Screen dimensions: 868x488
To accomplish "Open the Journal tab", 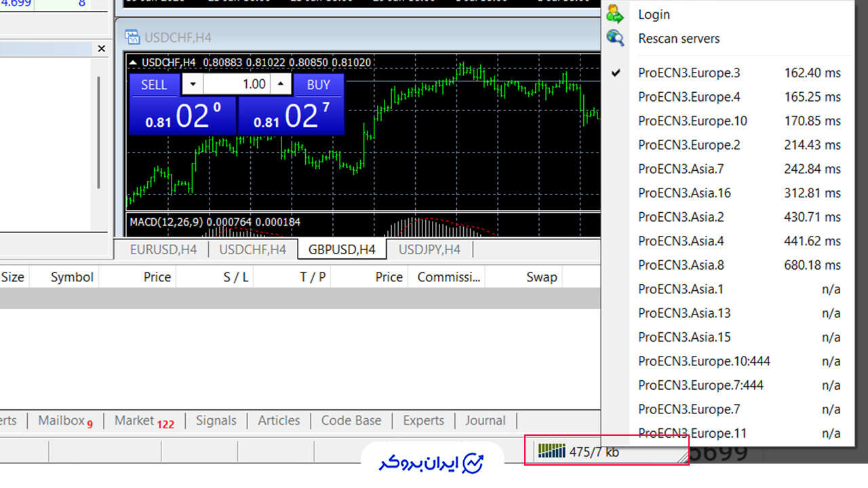I will point(485,421).
